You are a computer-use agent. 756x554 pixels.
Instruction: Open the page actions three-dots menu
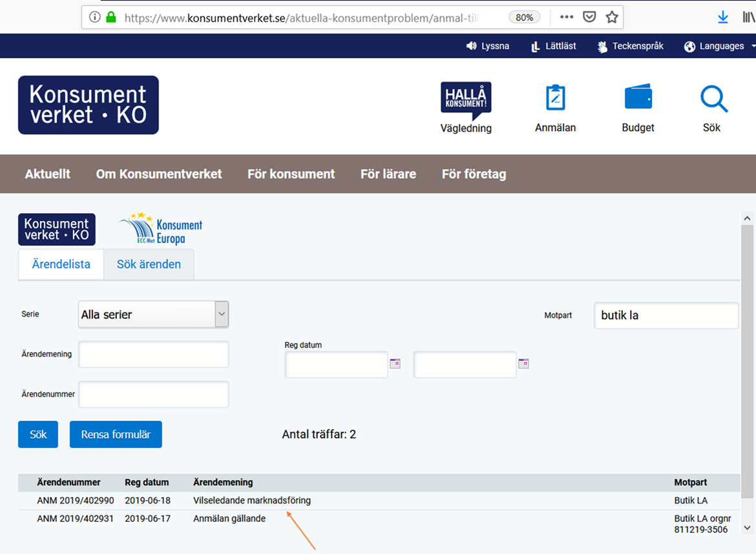567,17
